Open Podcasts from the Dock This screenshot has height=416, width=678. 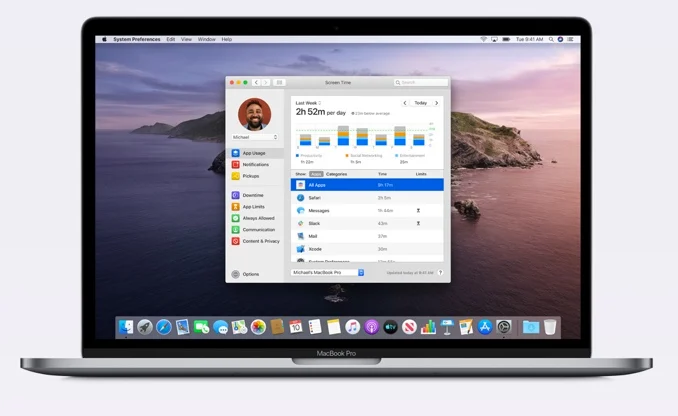(x=371, y=327)
